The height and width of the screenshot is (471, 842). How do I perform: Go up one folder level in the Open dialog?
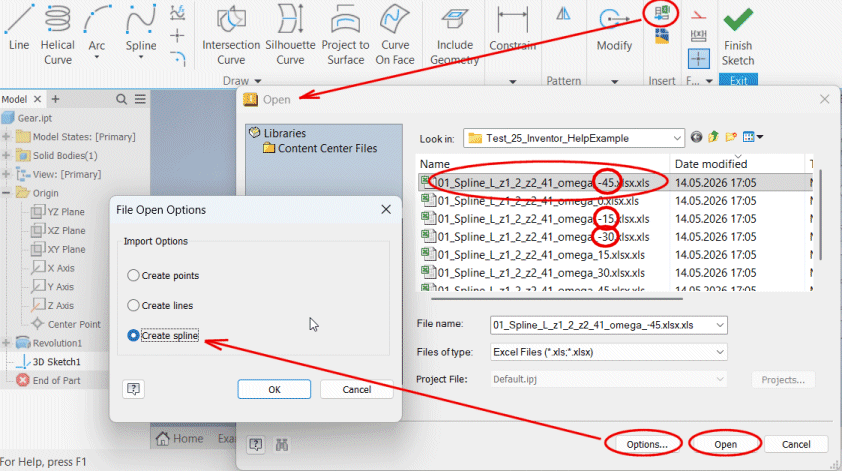[x=713, y=137]
